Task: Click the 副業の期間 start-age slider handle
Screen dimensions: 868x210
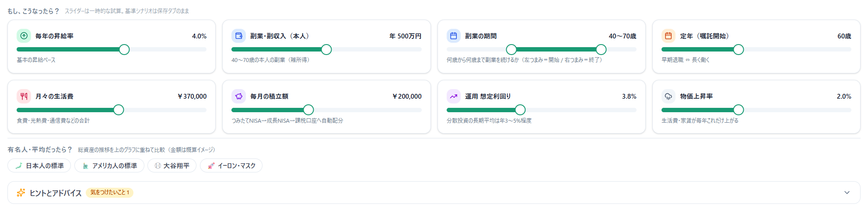Action: (x=511, y=50)
